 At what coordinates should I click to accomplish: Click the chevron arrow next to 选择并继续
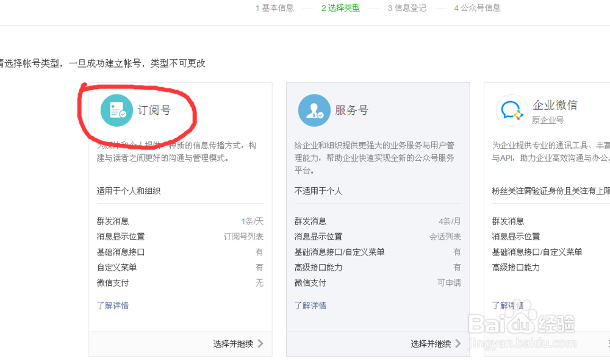(262, 343)
